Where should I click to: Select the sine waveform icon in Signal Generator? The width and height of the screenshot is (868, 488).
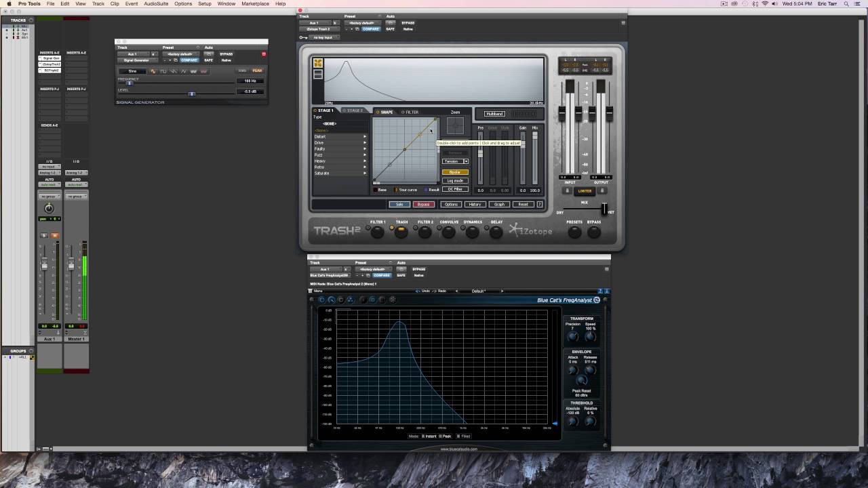[x=153, y=71]
